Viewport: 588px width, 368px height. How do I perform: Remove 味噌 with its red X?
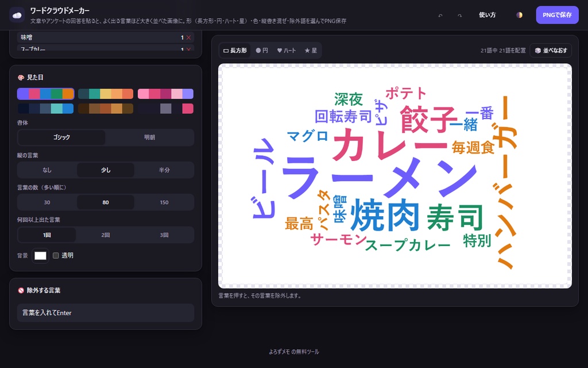point(188,37)
